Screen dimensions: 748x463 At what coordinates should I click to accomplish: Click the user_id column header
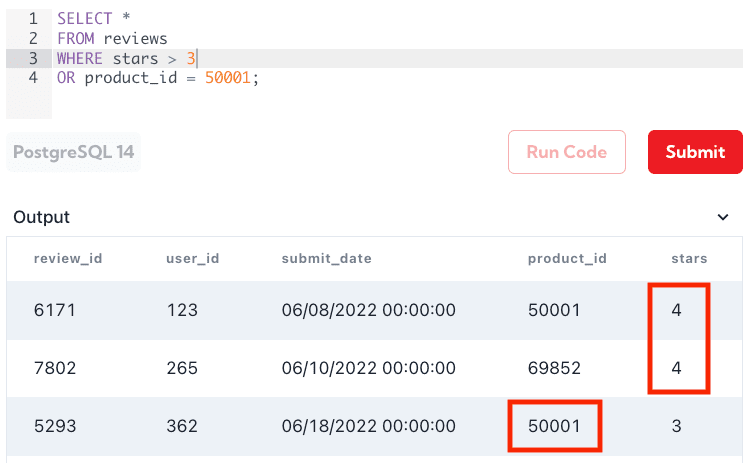(x=193, y=258)
